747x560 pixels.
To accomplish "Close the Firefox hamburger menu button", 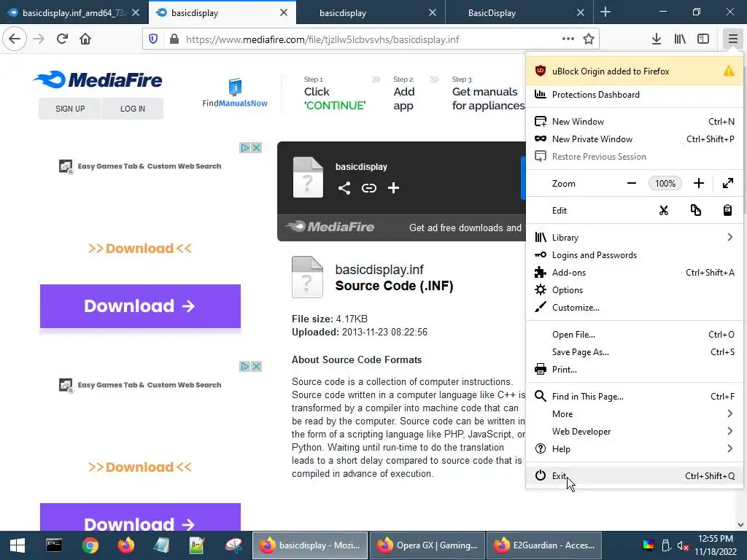I will [732, 39].
